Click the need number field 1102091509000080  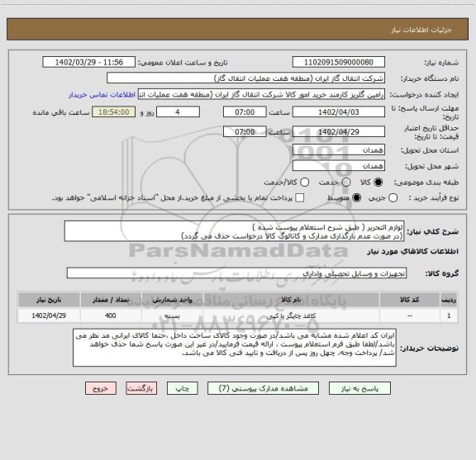[339, 62]
